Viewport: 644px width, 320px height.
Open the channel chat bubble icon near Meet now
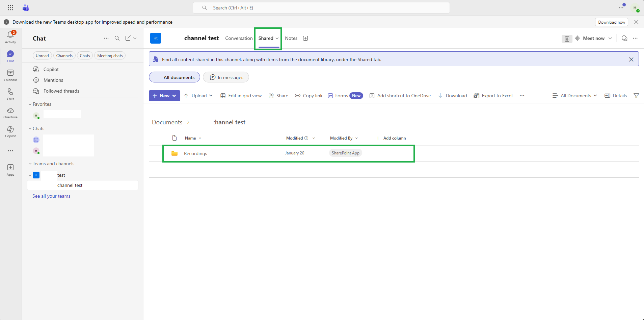point(624,38)
